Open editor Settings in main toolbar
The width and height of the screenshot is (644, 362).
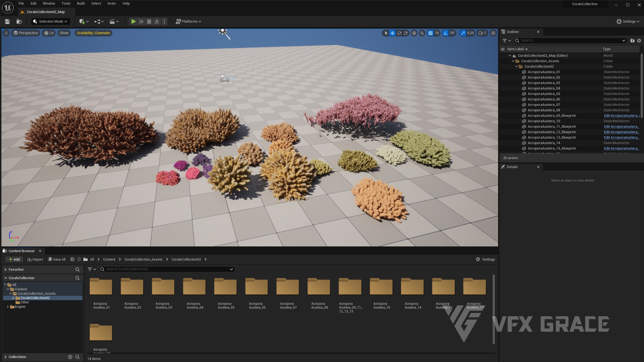[x=628, y=21]
